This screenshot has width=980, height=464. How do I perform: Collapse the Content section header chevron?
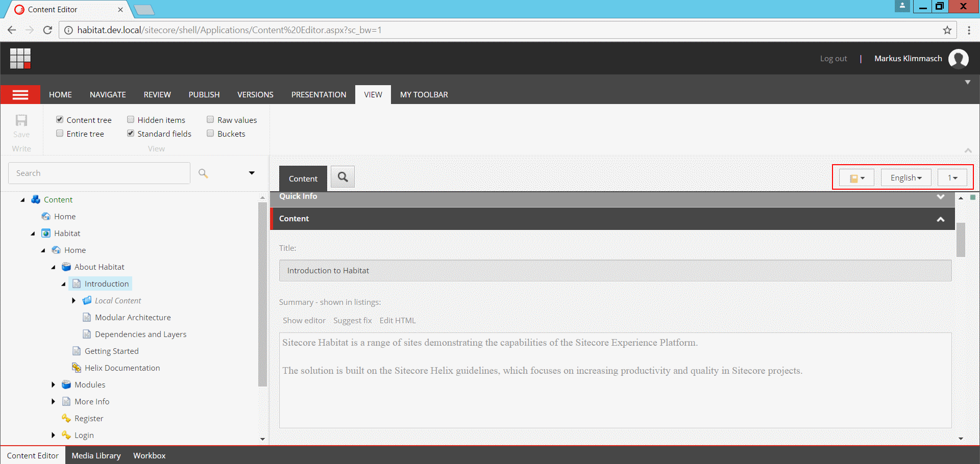(941, 219)
